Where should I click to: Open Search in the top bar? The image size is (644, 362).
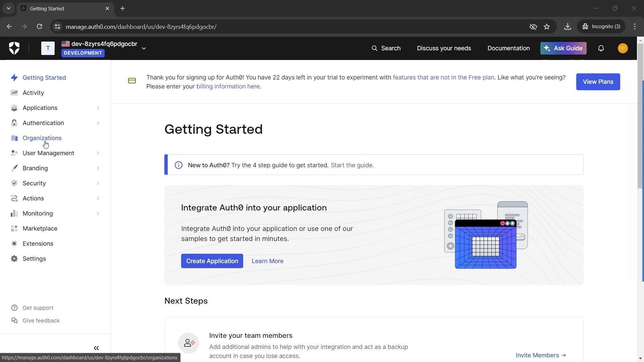pos(386,48)
